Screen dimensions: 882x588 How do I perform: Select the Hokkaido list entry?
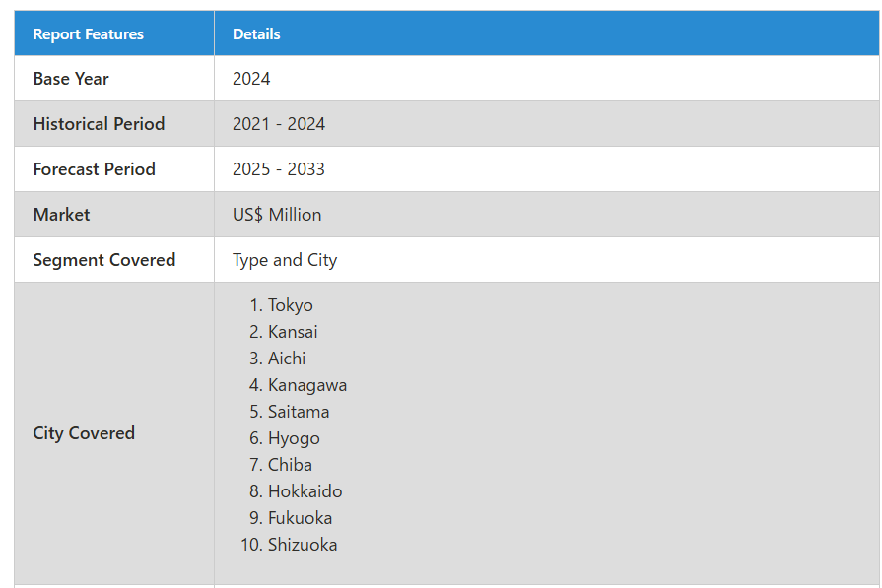pyautogui.click(x=305, y=491)
